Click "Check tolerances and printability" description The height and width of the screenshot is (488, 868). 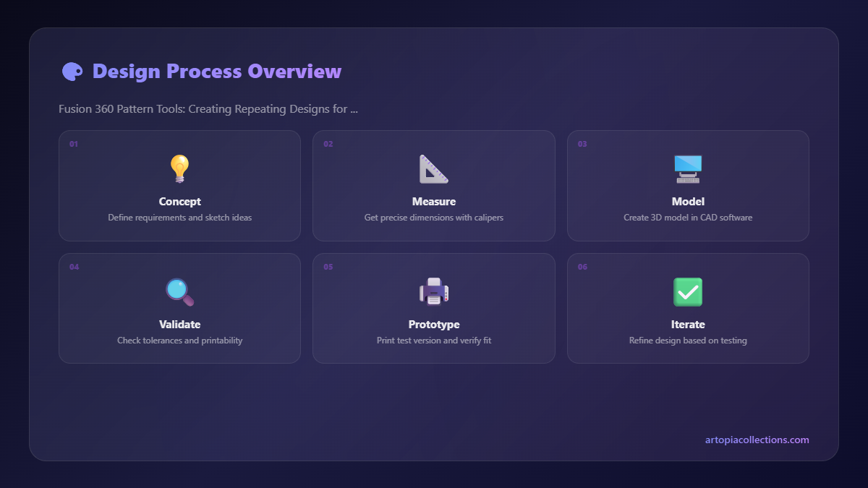click(x=179, y=341)
